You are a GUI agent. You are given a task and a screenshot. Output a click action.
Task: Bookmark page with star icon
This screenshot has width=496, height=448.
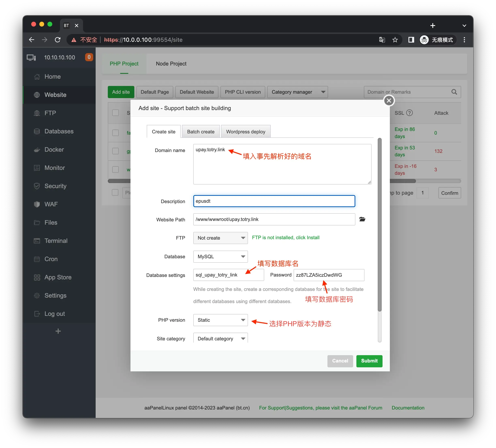pyautogui.click(x=395, y=40)
